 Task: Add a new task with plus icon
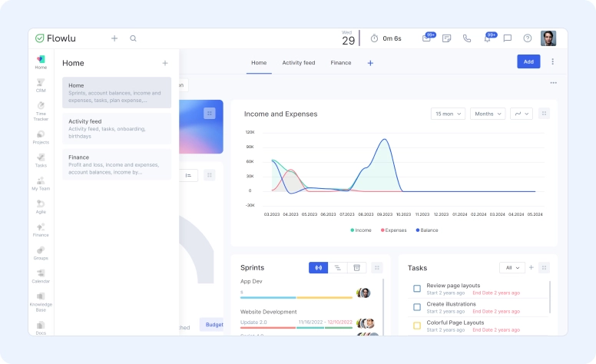[531, 267]
